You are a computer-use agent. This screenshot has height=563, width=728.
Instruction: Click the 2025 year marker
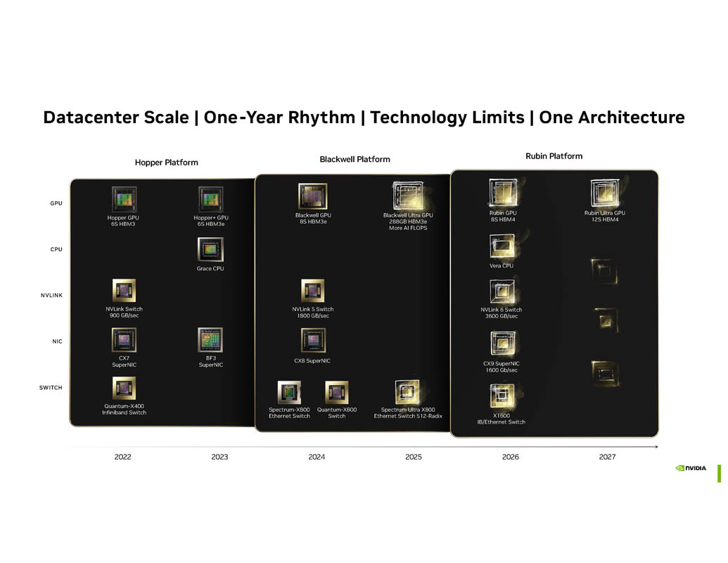pyautogui.click(x=413, y=457)
